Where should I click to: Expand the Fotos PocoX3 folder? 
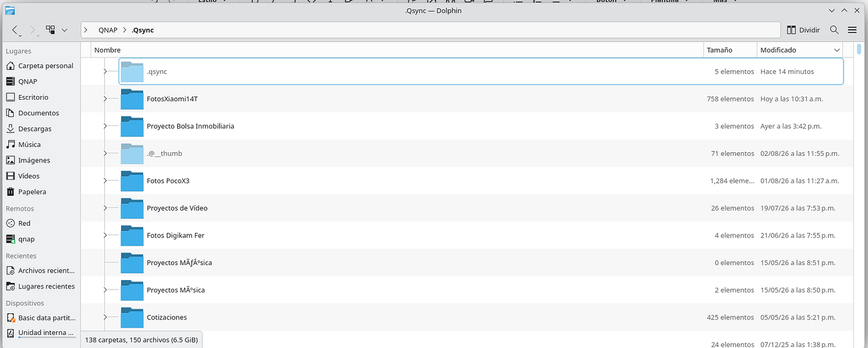tap(105, 181)
